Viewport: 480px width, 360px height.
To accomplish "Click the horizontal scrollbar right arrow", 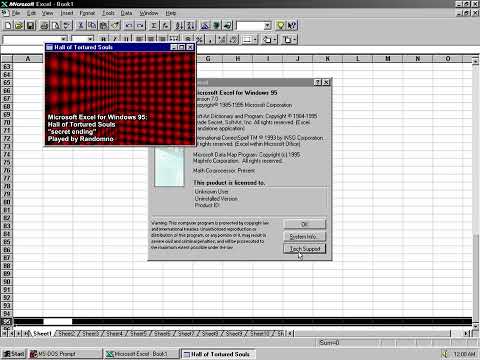I will pyautogui.click(x=466, y=333).
